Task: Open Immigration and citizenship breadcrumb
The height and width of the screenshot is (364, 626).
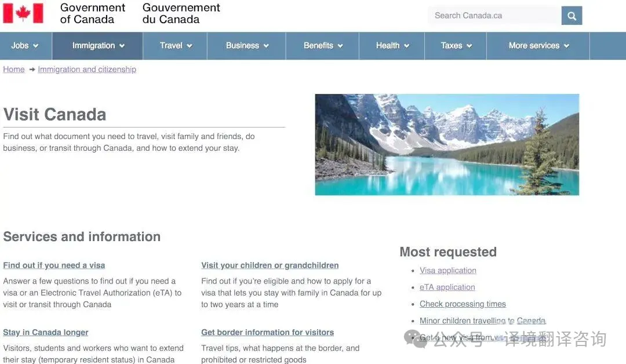Action: [x=87, y=70]
